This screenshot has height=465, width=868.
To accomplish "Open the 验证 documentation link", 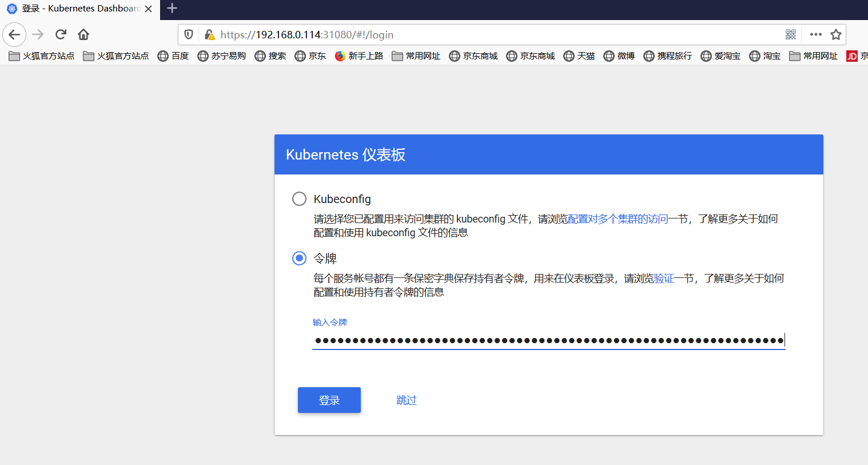I will pyautogui.click(x=664, y=279).
